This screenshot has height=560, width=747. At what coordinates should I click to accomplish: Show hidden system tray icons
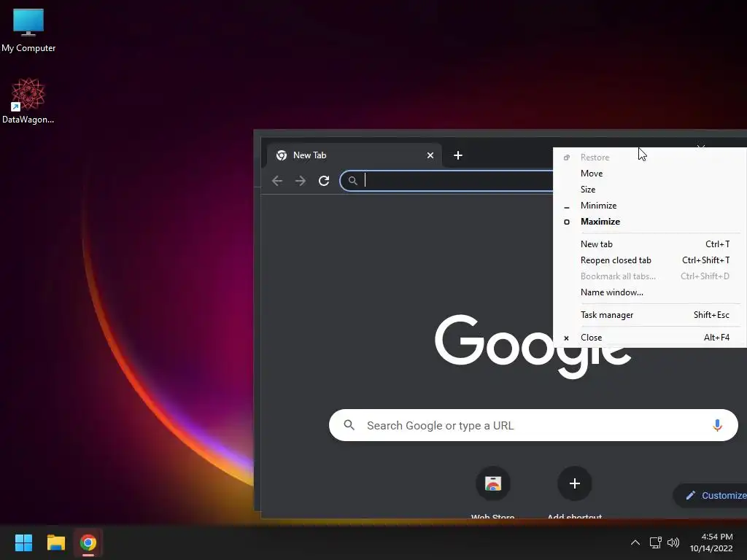635,542
